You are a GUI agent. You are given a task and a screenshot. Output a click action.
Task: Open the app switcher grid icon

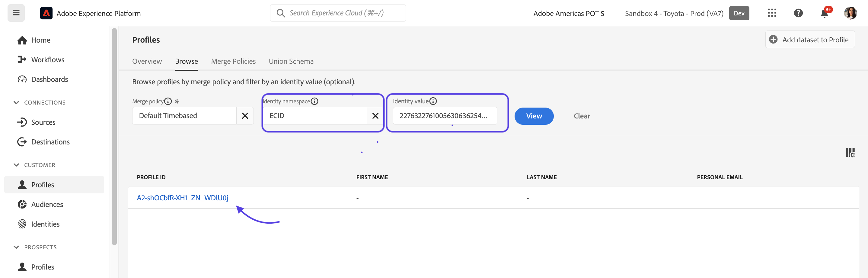point(772,13)
